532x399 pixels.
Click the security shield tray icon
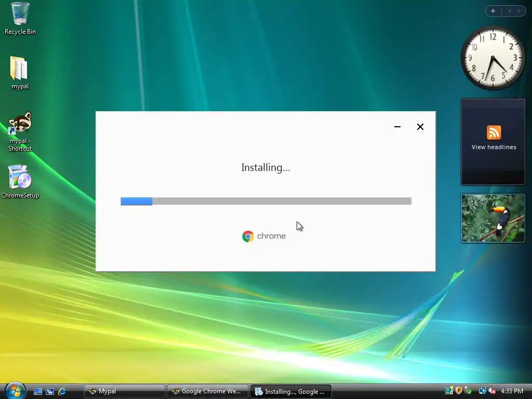click(459, 391)
